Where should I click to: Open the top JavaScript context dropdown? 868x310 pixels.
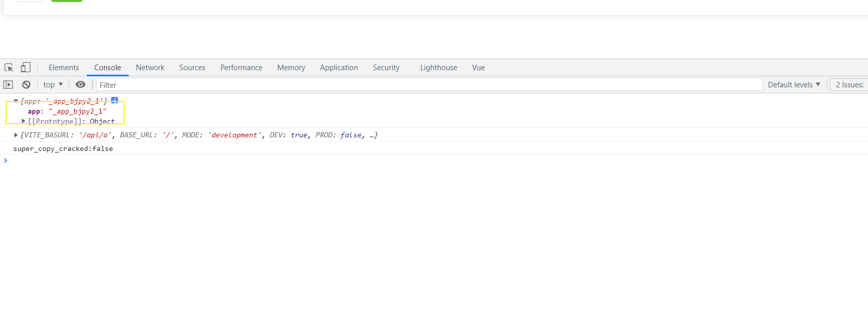click(x=53, y=85)
